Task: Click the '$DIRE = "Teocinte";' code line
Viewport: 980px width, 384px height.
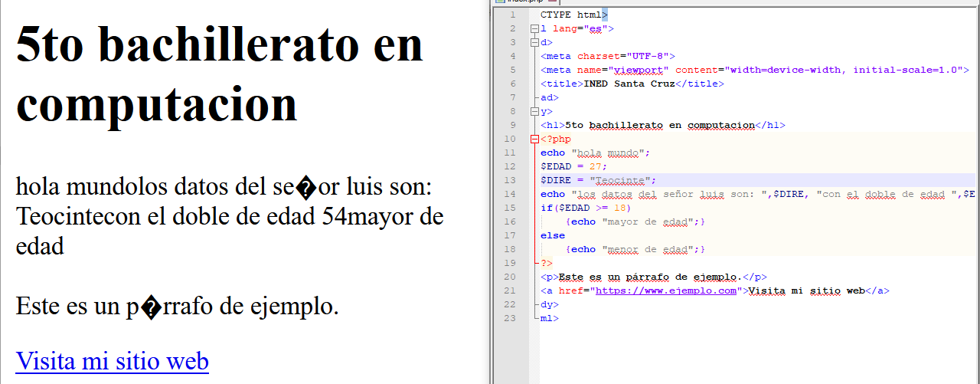Action: (599, 180)
